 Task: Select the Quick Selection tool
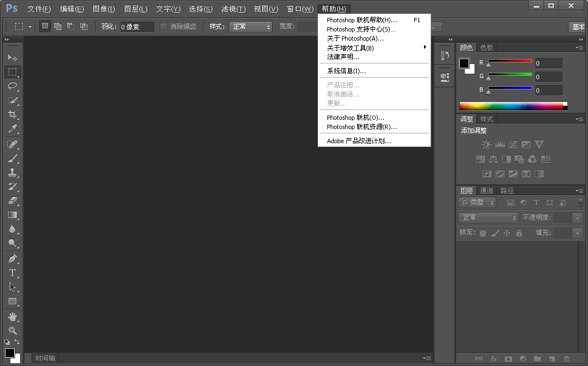coord(12,100)
